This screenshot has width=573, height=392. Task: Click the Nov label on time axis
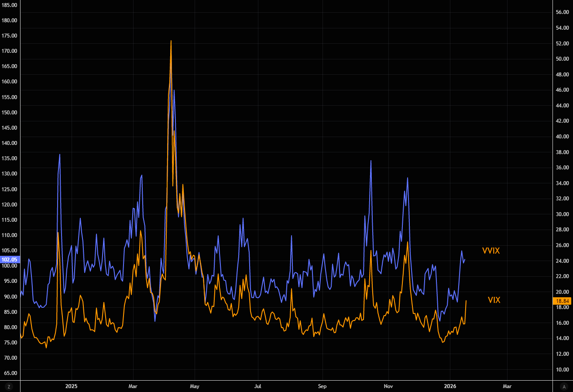(388, 386)
